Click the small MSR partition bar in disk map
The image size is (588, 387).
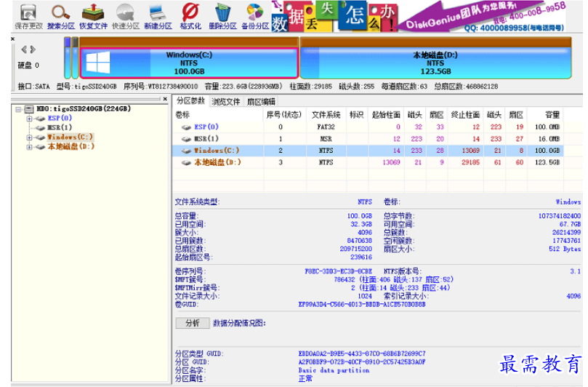[75, 57]
